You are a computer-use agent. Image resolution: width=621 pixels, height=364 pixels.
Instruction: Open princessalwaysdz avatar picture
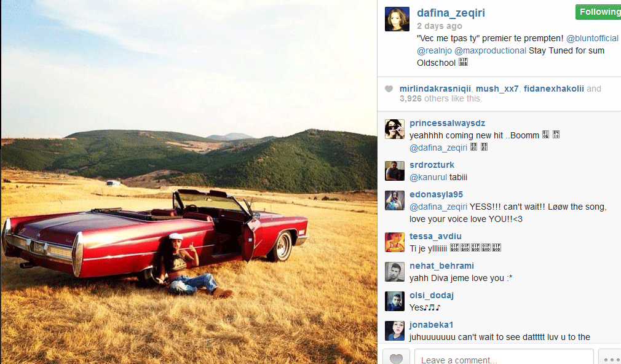pyautogui.click(x=395, y=129)
